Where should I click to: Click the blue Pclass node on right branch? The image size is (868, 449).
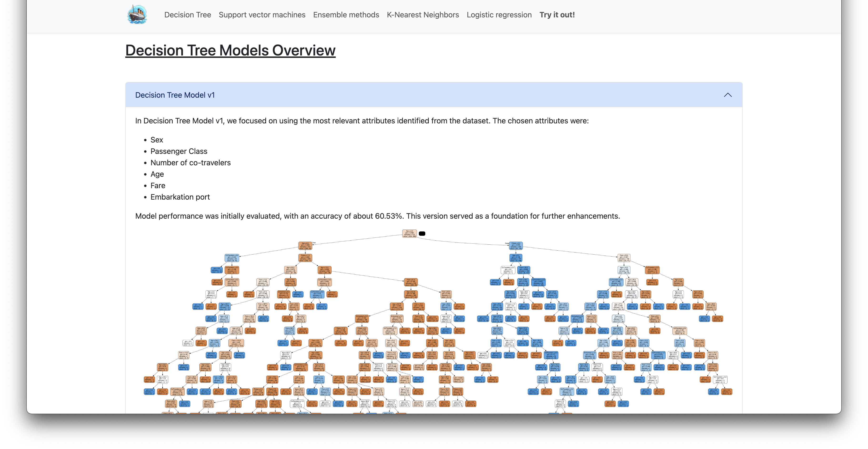(x=516, y=246)
